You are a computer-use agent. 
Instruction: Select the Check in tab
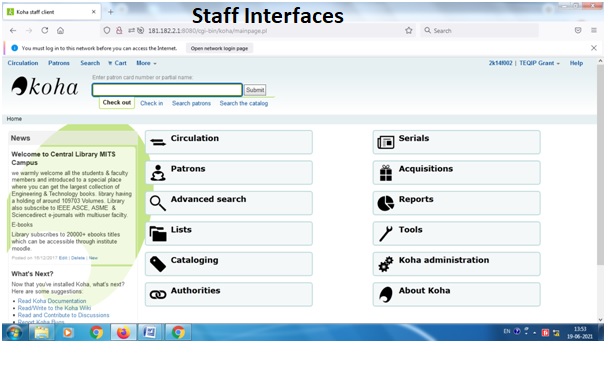[151, 103]
